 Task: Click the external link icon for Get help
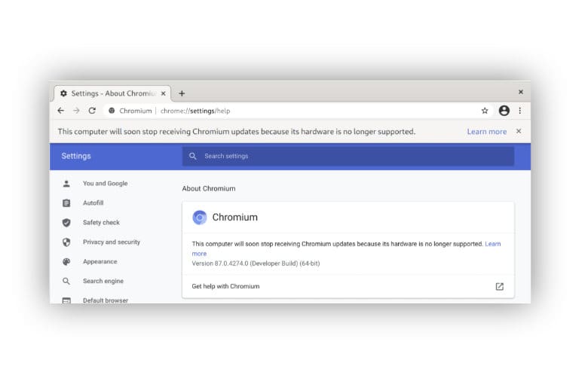coord(500,287)
